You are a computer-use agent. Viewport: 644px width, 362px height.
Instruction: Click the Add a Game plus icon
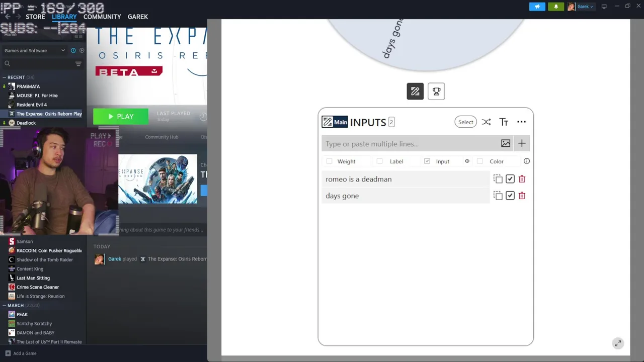[x=8, y=353]
